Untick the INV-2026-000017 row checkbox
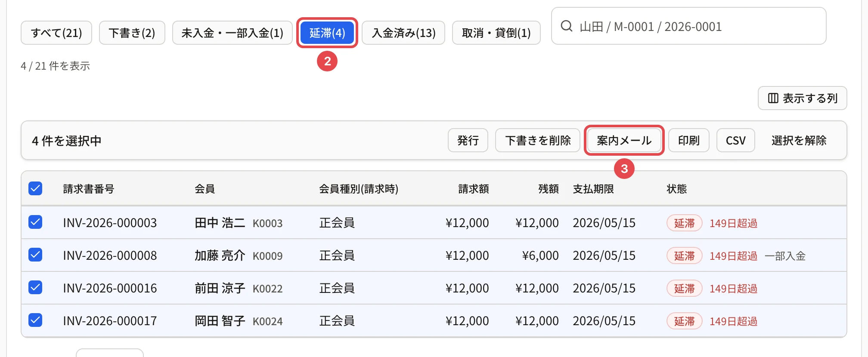 coord(35,320)
